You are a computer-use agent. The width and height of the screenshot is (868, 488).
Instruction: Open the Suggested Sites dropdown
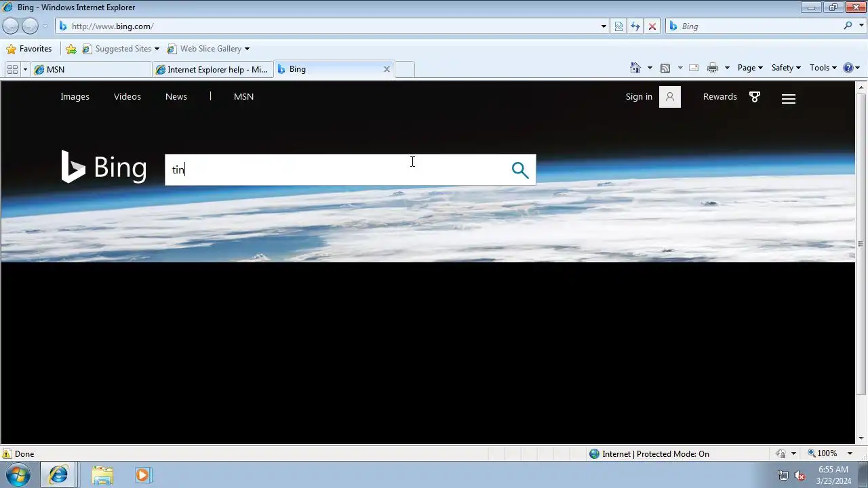(121, 49)
